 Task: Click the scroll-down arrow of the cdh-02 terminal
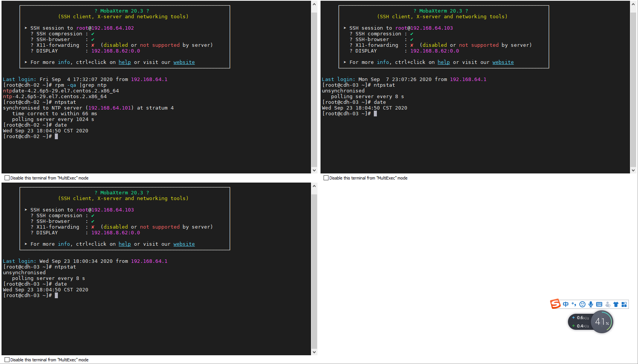coord(314,170)
